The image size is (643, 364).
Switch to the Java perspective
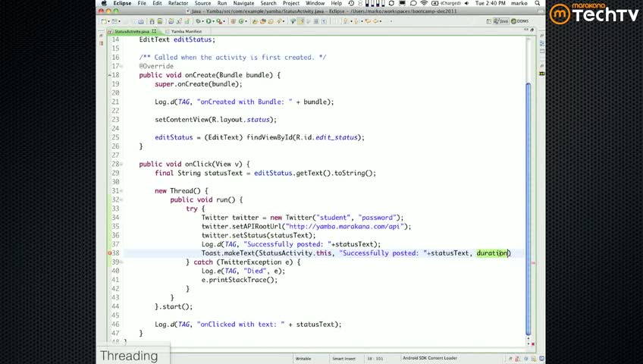(500, 21)
